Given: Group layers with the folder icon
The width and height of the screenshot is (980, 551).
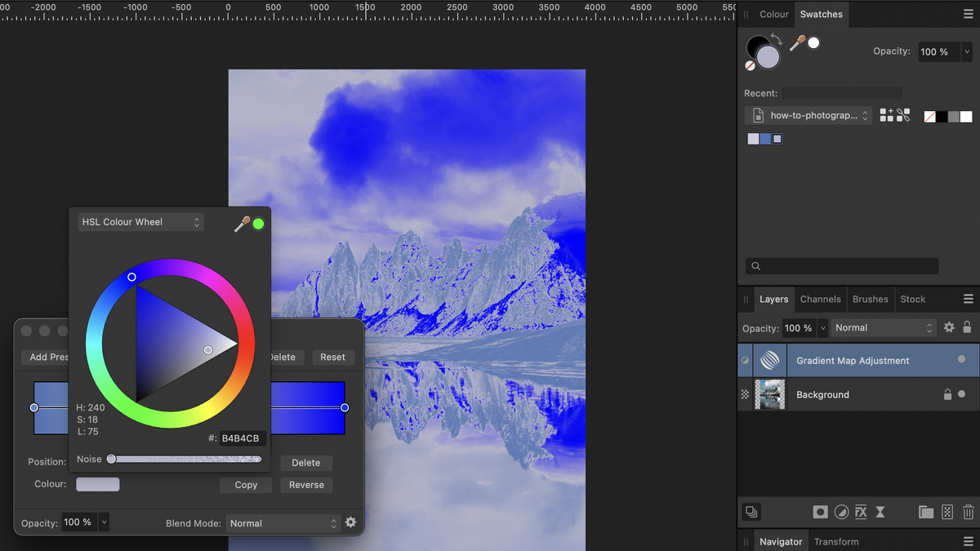Looking at the screenshot, I should click(x=926, y=512).
